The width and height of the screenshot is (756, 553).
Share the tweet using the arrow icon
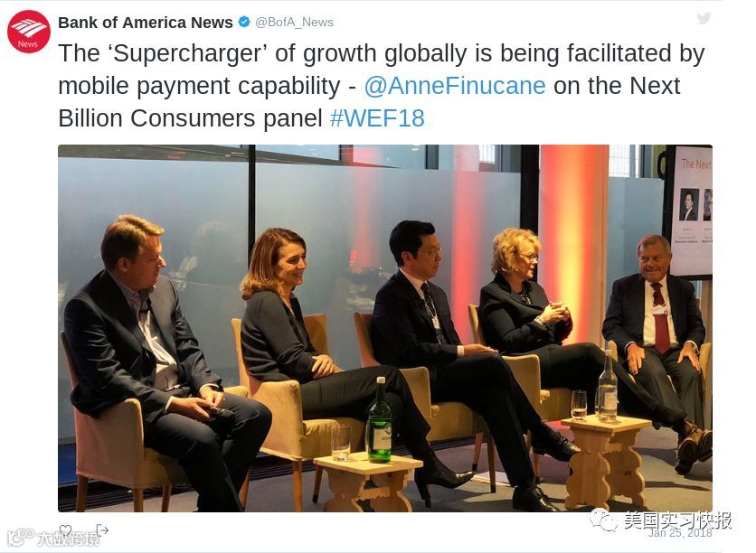pos(101,530)
